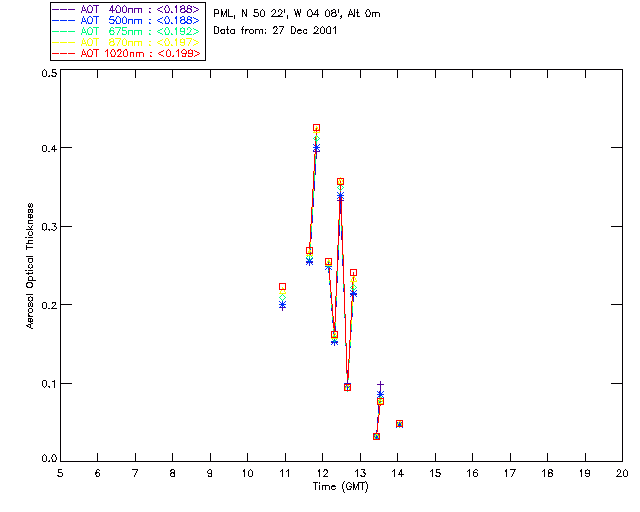
Task: Click the highest red square marker above 0.4
Action: click(316, 128)
